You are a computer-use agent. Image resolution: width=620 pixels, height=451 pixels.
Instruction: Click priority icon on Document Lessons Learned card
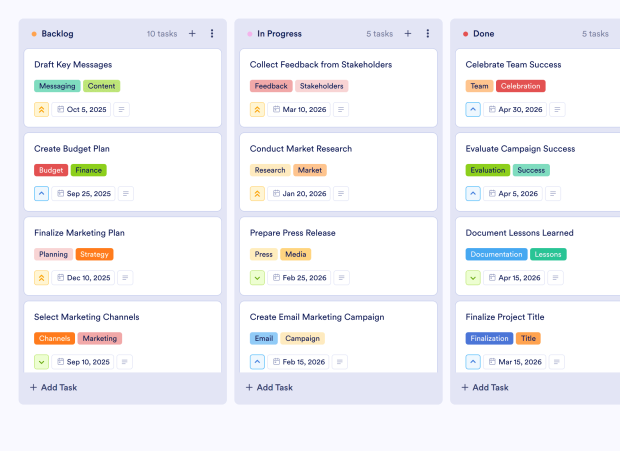[x=473, y=278]
